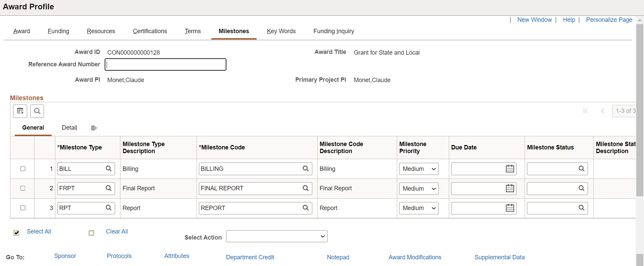Click the Select All link
Image resolution: width=644 pixels, height=266 pixels.
pyautogui.click(x=39, y=231)
